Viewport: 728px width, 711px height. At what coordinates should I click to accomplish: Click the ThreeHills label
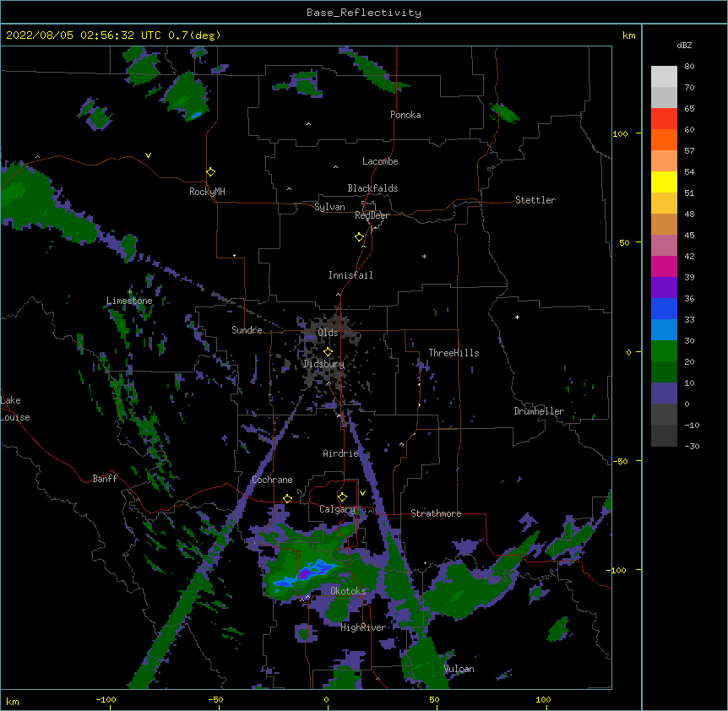point(454,353)
